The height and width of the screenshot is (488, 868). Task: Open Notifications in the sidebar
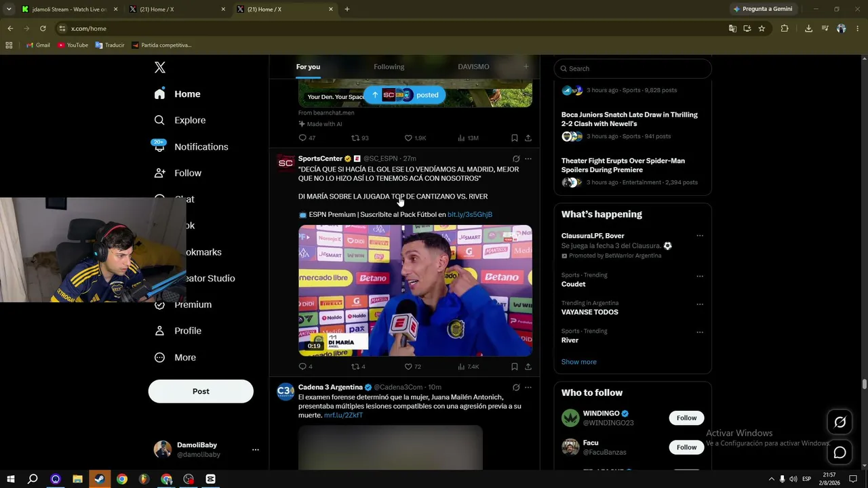click(191, 146)
